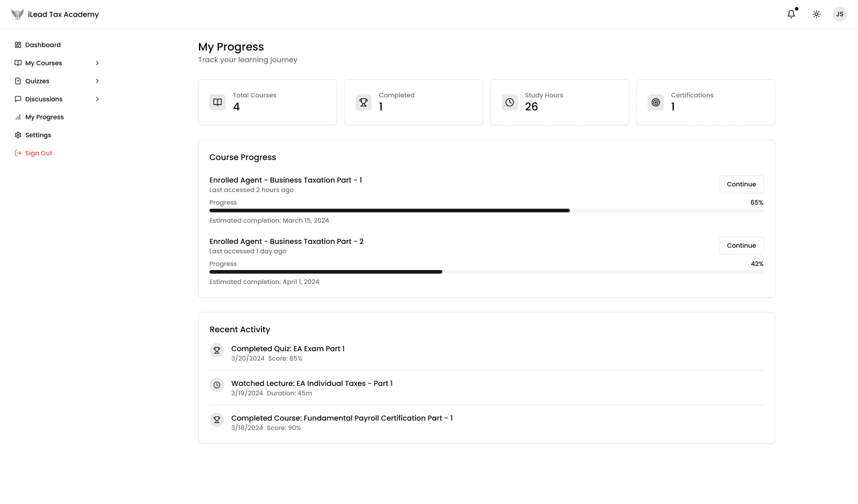Click the book icon in Total Courses card
This screenshot has height=504, width=858.
[217, 102]
